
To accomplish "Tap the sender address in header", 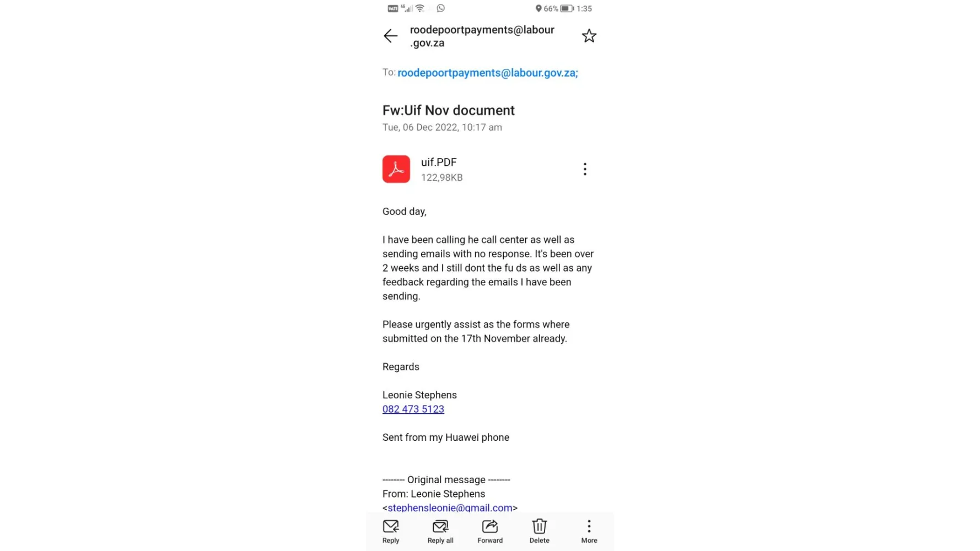I will (x=482, y=36).
